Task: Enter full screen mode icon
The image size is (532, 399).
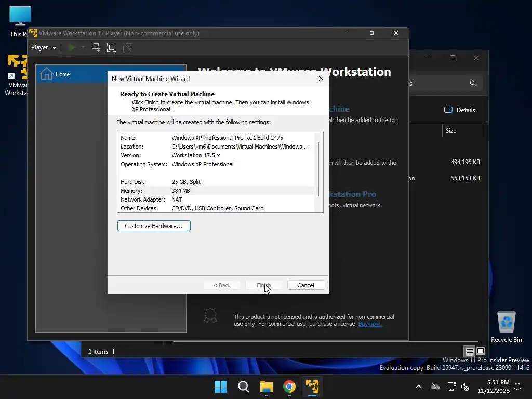Action: coord(112,47)
